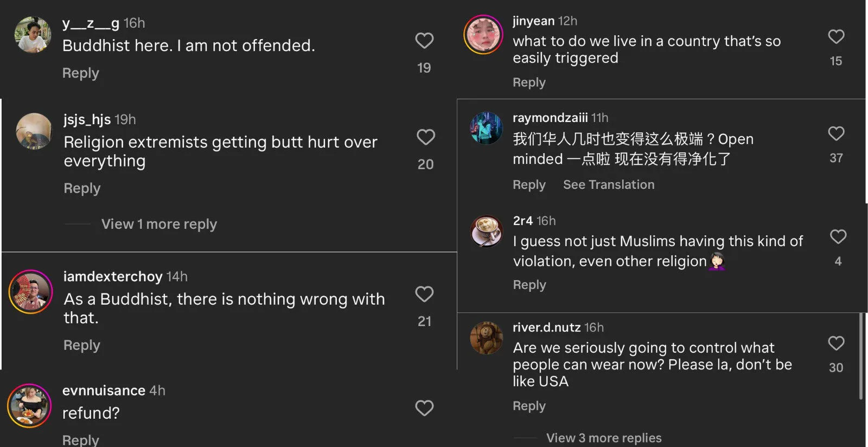The width and height of the screenshot is (868, 447).
Task: Heart river.d.nutz's comment about control
Action: coord(836,343)
